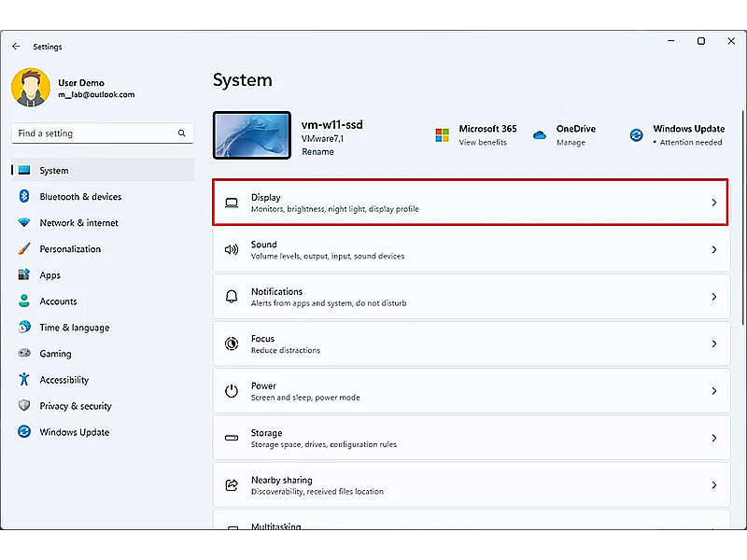Click the header Windows Update icon
Image resolution: width=747 pixels, height=560 pixels.
(x=637, y=135)
